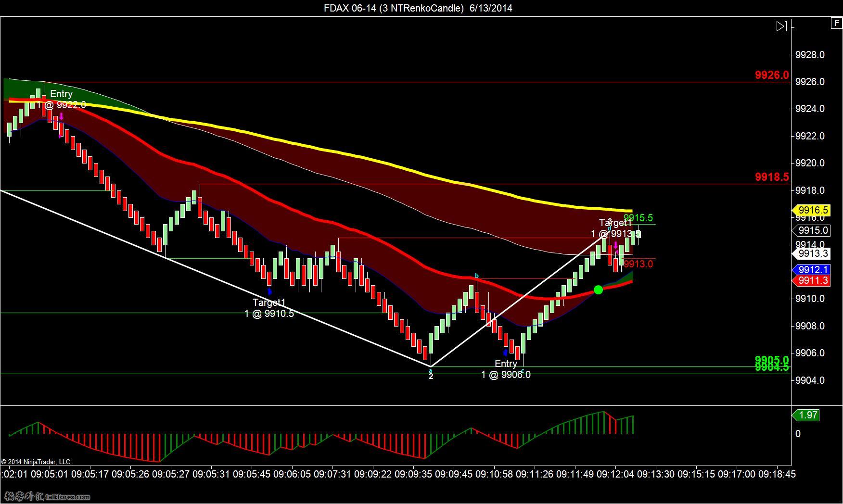Click the 9906.0 price axis label

coord(810,353)
